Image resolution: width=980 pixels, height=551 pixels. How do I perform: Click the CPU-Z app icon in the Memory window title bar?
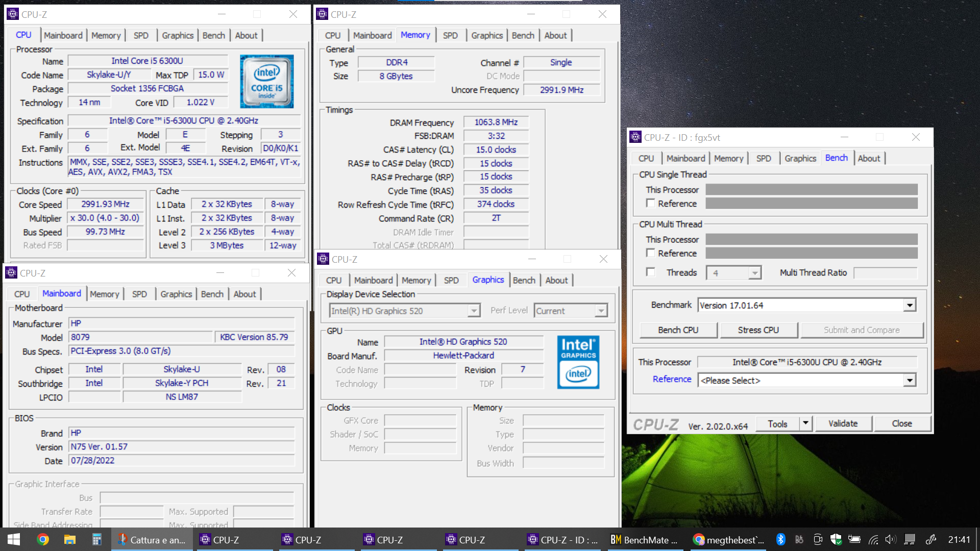tap(322, 14)
